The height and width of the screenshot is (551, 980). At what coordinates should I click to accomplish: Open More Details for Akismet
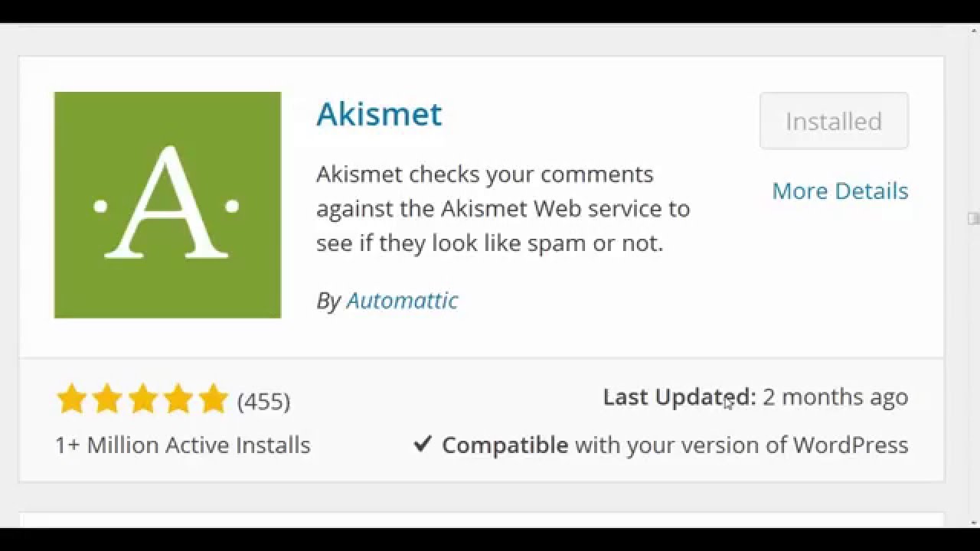pyautogui.click(x=840, y=191)
